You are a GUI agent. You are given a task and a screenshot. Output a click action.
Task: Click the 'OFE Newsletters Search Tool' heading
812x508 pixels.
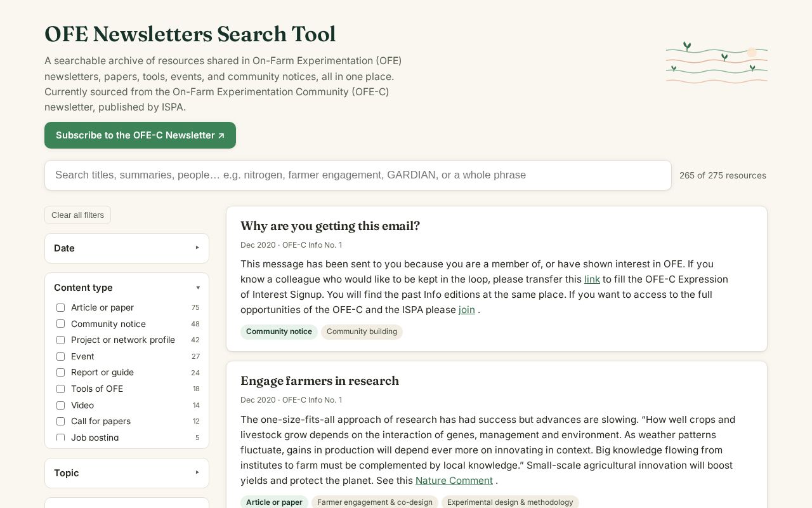coord(190,34)
